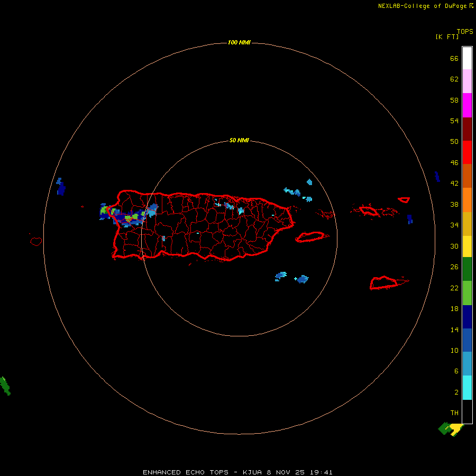Screen dimensions: 476x476
Task: Click the cyan 2 kft legend swatch
Action: tap(467, 388)
